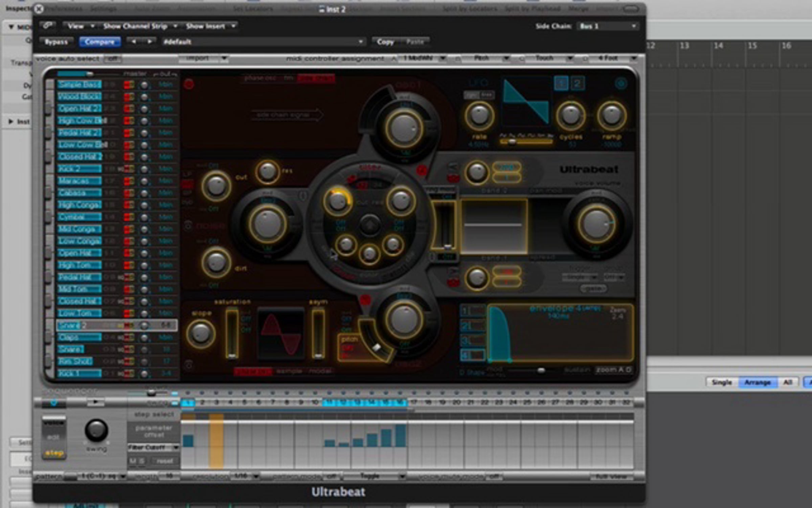812x508 pixels.
Task: Select phase osc mode for oscillator 1
Action: [x=260, y=78]
